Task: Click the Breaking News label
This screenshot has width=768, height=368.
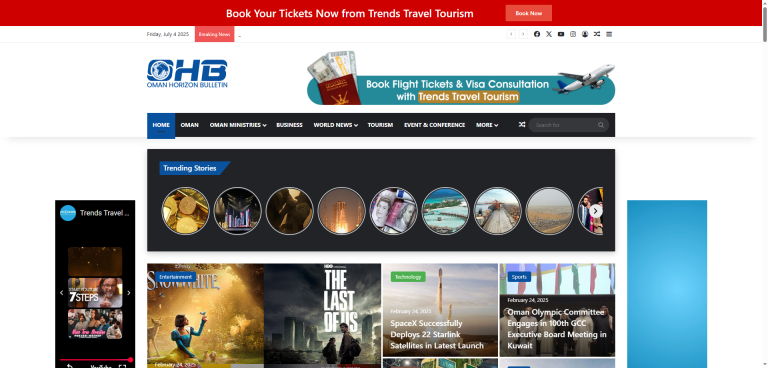Action: (215, 34)
